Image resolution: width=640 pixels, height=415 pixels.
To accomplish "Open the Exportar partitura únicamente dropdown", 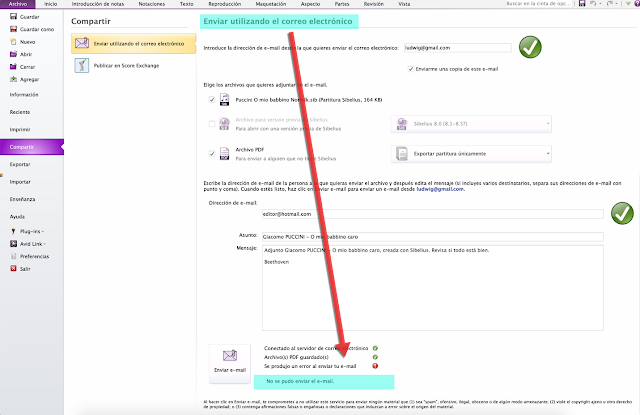I will 471,154.
